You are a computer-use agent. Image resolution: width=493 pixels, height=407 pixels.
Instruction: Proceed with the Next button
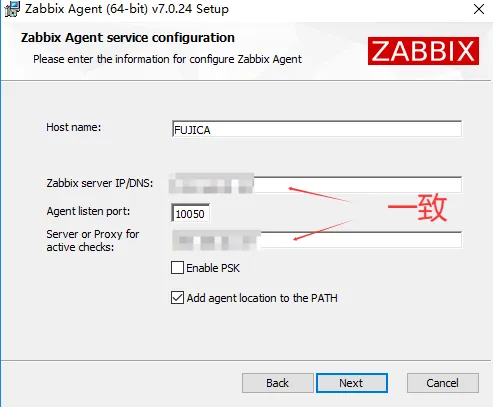[x=352, y=383]
